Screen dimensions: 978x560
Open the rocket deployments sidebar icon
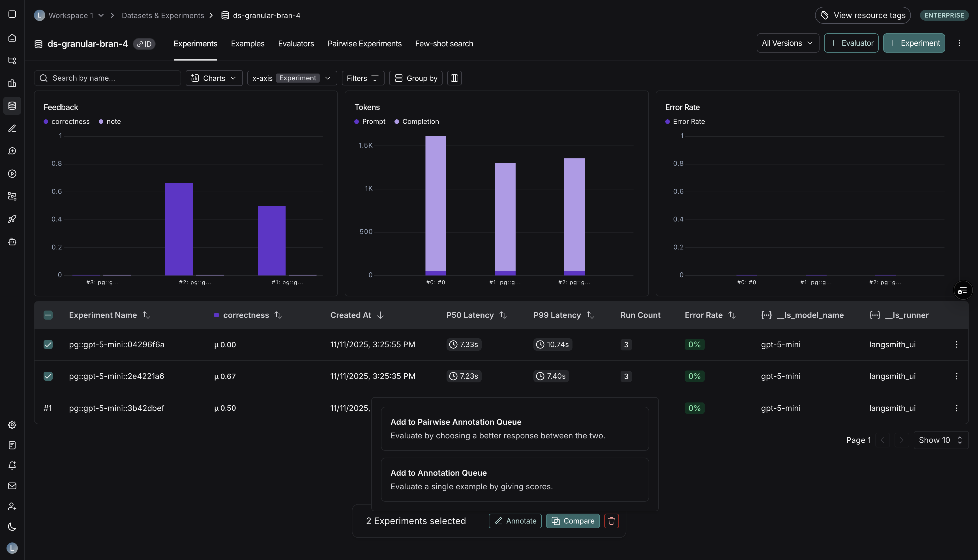[x=12, y=219]
